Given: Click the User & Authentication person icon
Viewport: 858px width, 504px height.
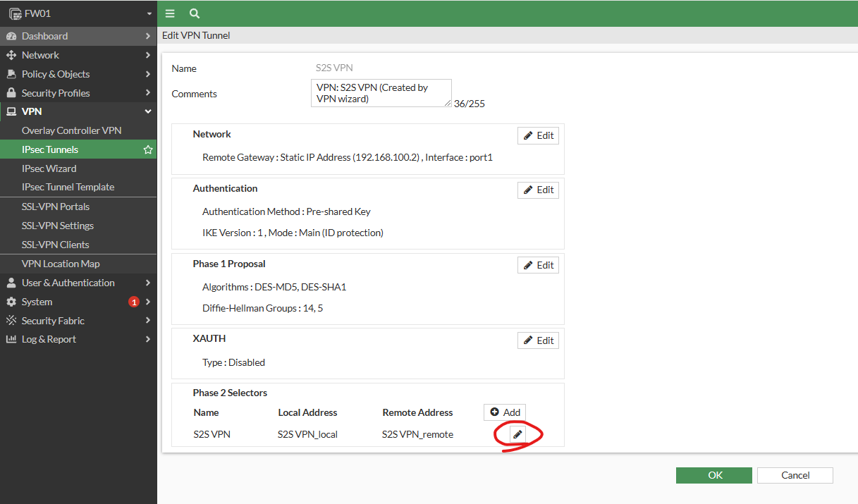Looking at the screenshot, I should tap(11, 283).
